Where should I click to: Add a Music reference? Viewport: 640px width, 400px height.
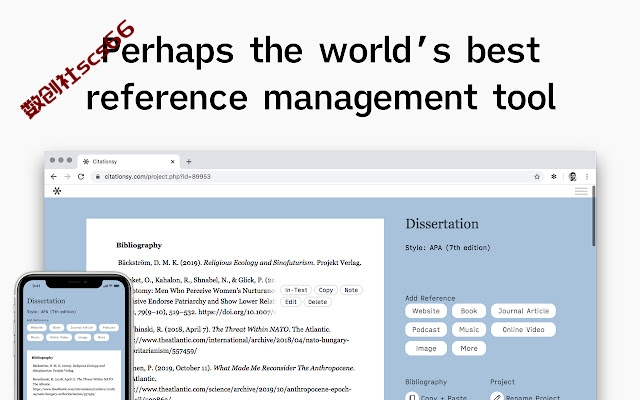pos(469,329)
